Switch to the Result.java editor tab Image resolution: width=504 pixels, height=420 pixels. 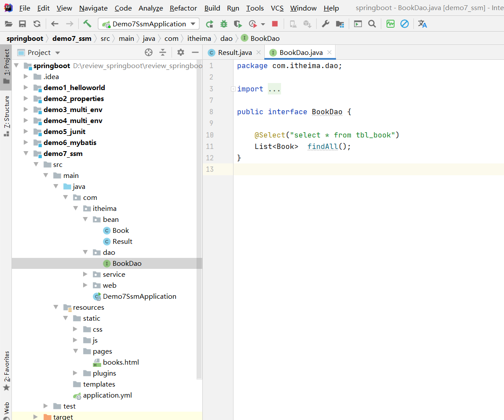(x=234, y=52)
